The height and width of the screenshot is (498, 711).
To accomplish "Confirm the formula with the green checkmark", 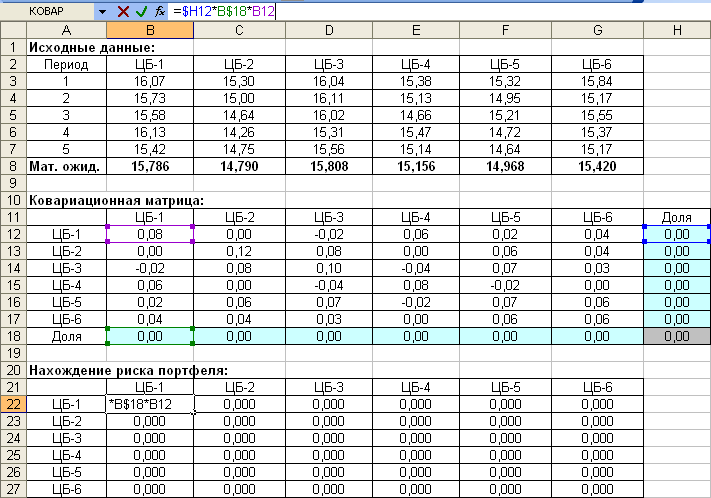I will click(141, 11).
